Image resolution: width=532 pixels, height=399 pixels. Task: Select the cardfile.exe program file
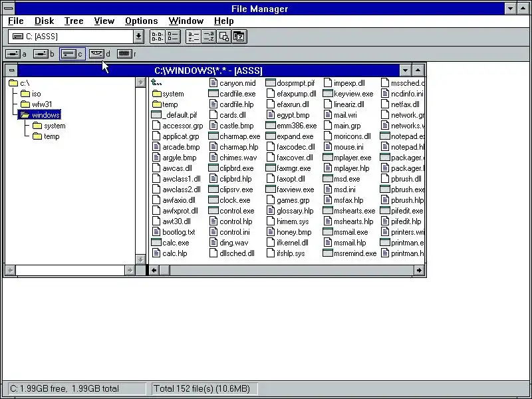[232, 94]
